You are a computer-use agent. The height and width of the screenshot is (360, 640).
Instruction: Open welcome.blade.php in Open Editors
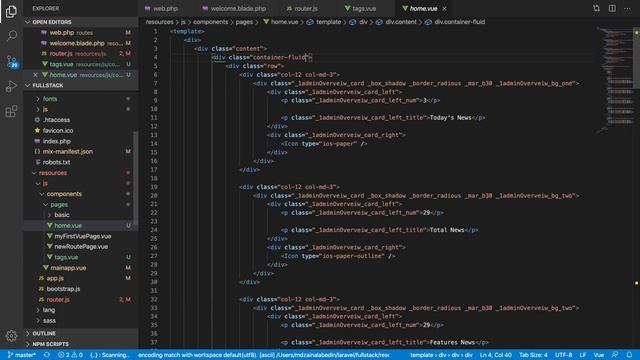[82, 43]
